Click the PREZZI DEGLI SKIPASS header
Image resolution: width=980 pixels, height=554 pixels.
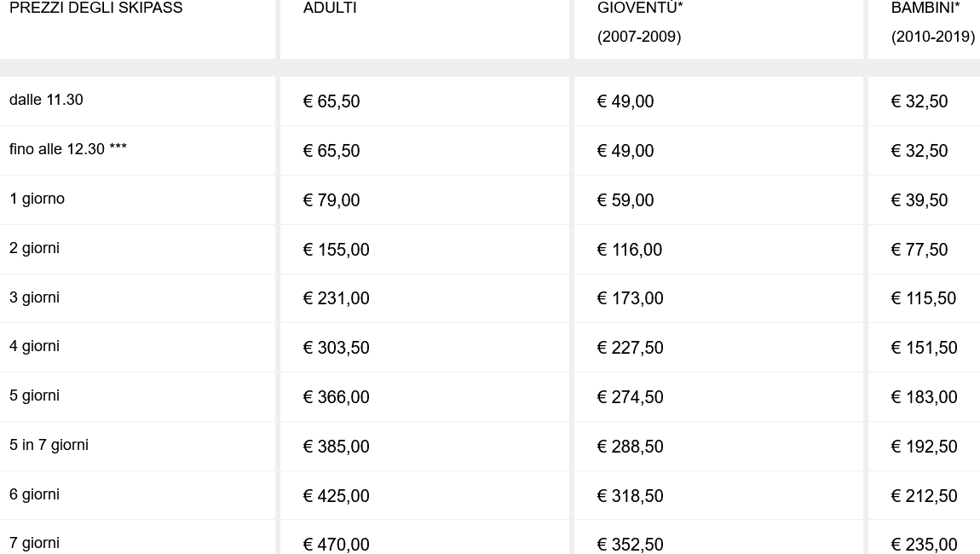tap(95, 9)
